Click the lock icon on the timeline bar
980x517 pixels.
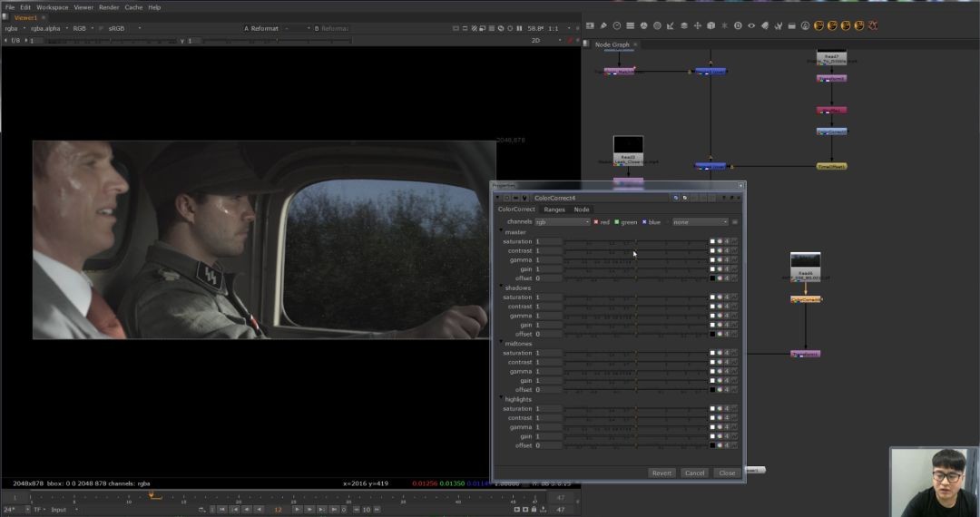[534, 510]
